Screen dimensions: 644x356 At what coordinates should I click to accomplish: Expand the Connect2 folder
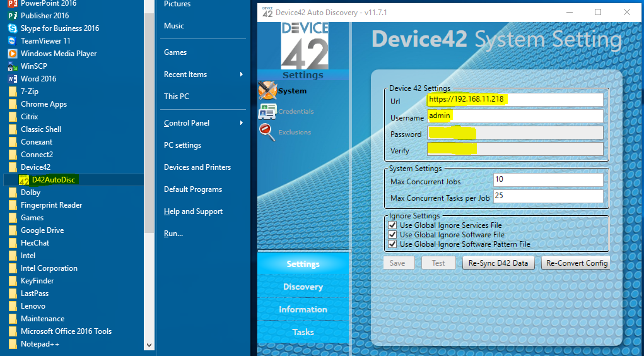pyautogui.click(x=31, y=155)
